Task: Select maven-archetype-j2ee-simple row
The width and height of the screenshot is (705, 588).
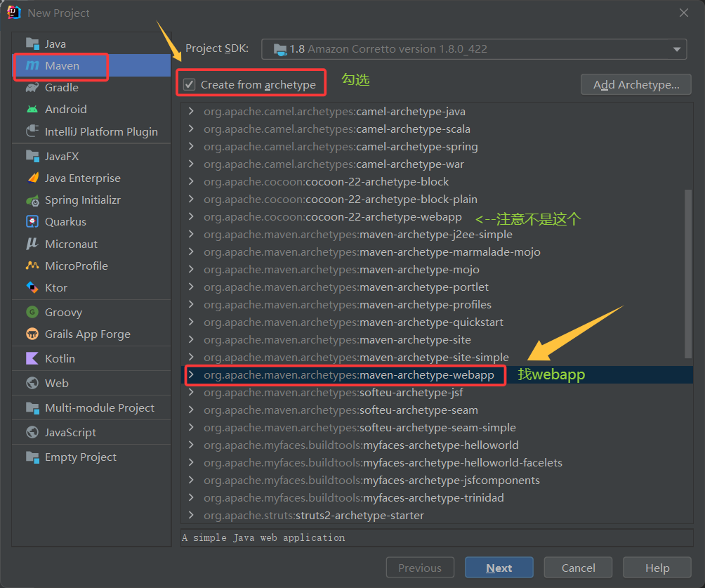Action: pos(437,234)
